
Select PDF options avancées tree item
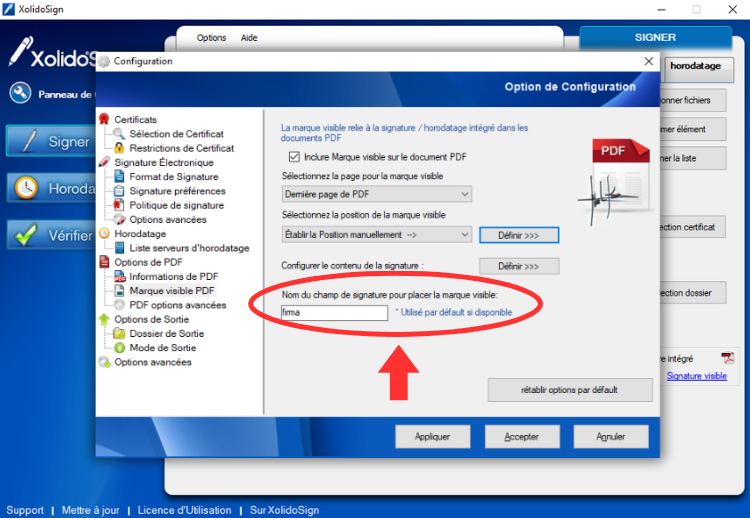(178, 305)
